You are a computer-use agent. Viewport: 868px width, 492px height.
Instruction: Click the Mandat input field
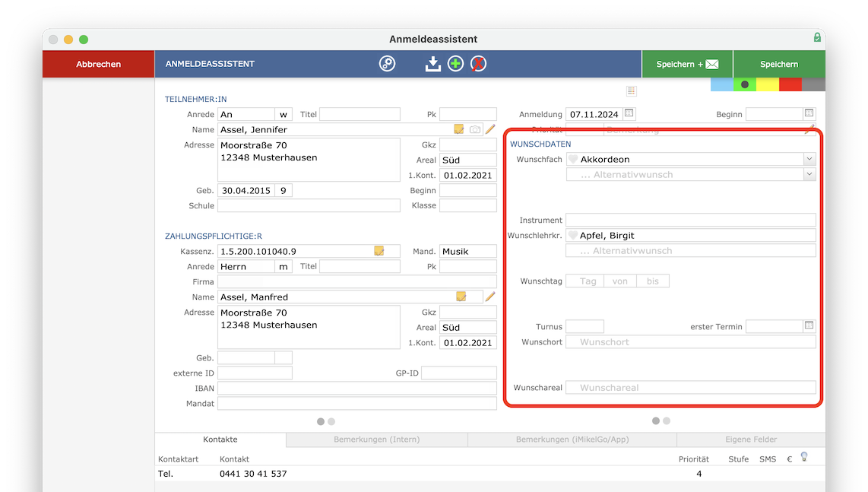point(357,403)
